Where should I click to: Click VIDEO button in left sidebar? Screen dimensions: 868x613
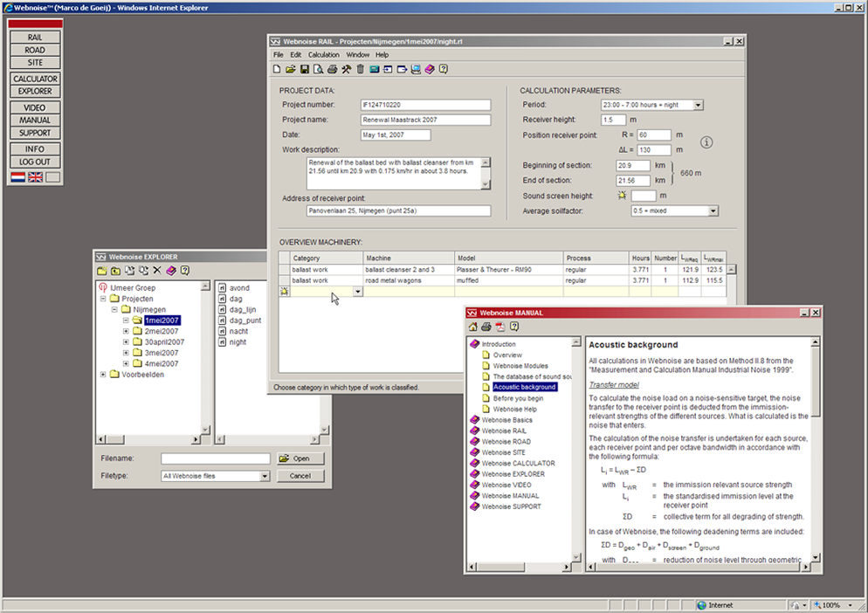pyautogui.click(x=35, y=107)
